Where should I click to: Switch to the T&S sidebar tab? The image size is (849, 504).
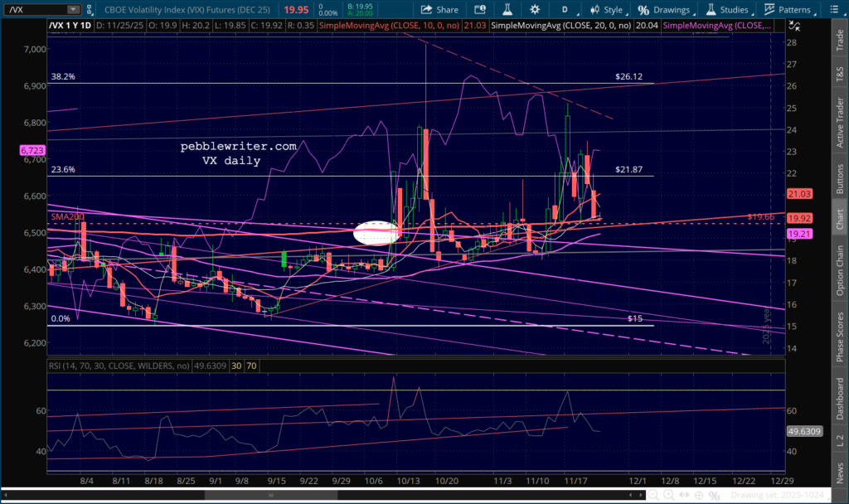[840, 74]
